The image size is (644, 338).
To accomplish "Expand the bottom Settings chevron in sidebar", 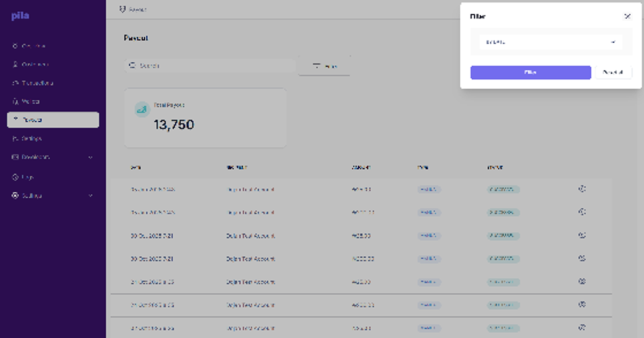I will click(90, 196).
